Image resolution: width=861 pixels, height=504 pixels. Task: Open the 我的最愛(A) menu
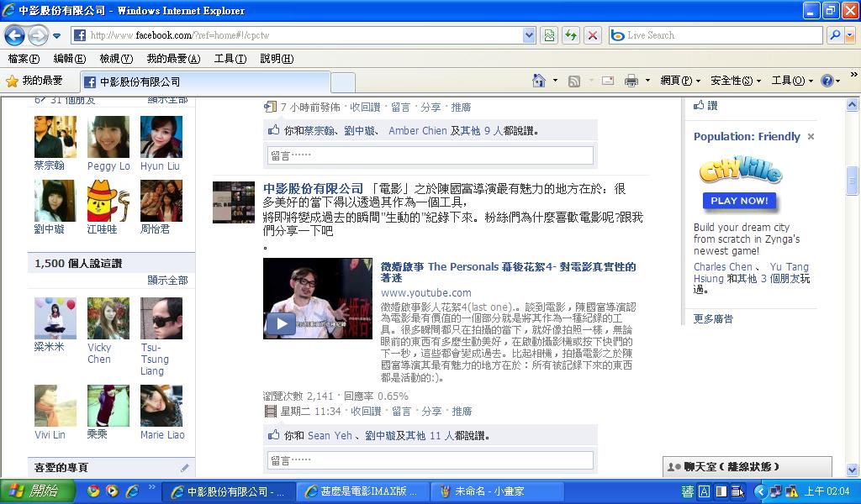tap(173, 59)
